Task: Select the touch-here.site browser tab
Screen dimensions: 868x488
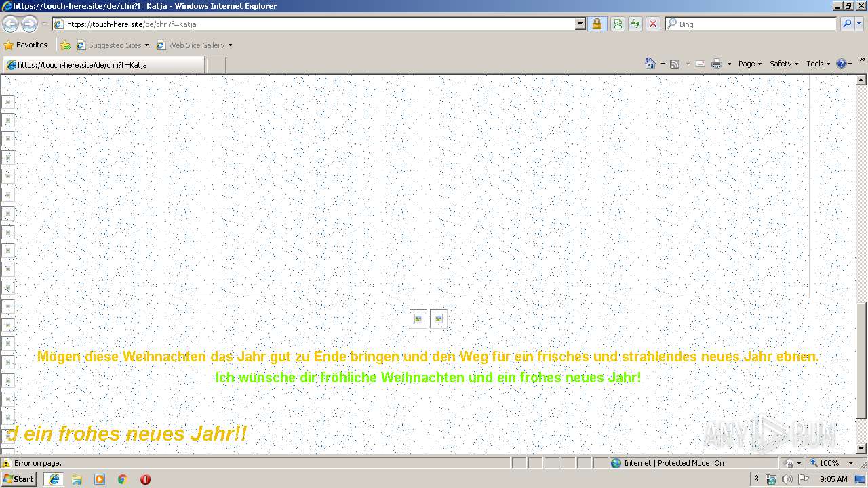Action: point(103,65)
